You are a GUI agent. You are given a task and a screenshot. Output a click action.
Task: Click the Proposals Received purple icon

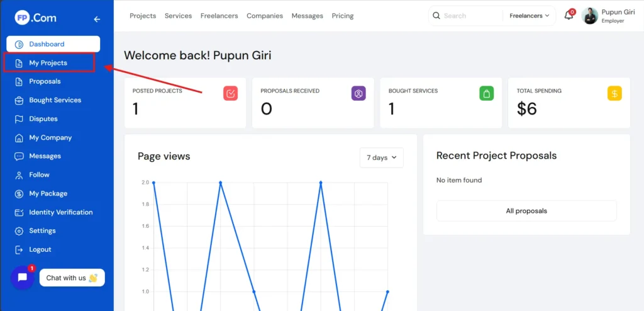[x=358, y=94]
